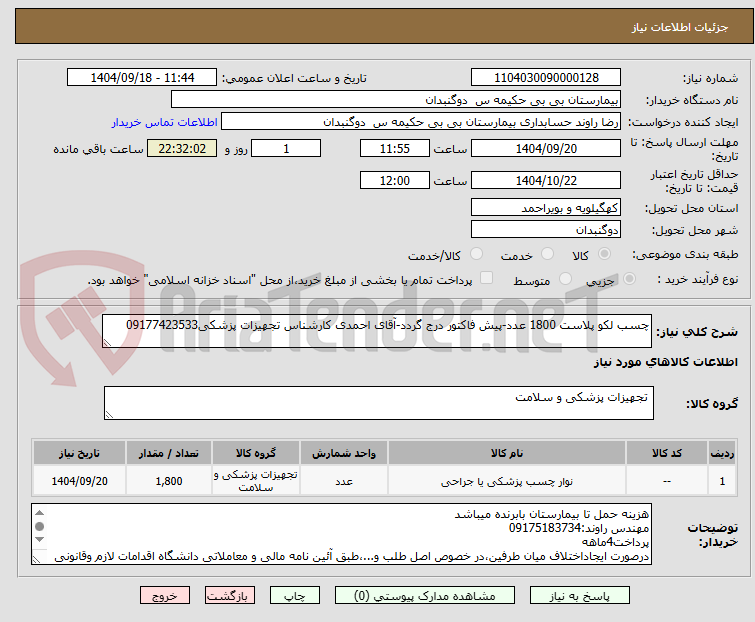755x622 pixels.
Task: Click the پاسخ به نیاز button
Action: click(579, 596)
